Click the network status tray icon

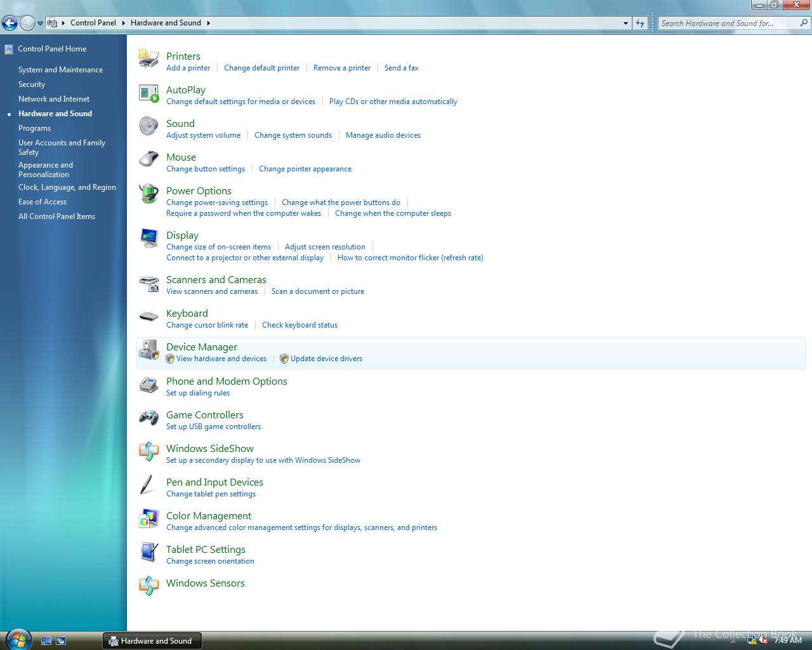coord(752,640)
